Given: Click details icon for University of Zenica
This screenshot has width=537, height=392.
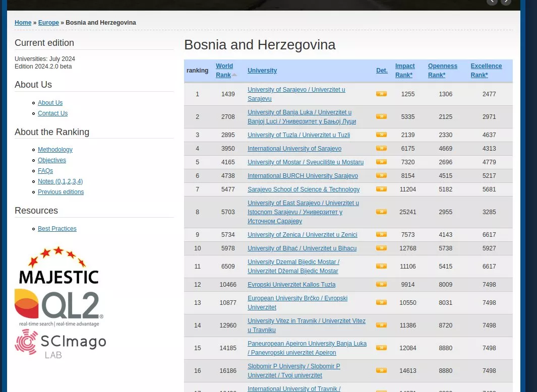Looking at the screenshot, I should point(381,234).
